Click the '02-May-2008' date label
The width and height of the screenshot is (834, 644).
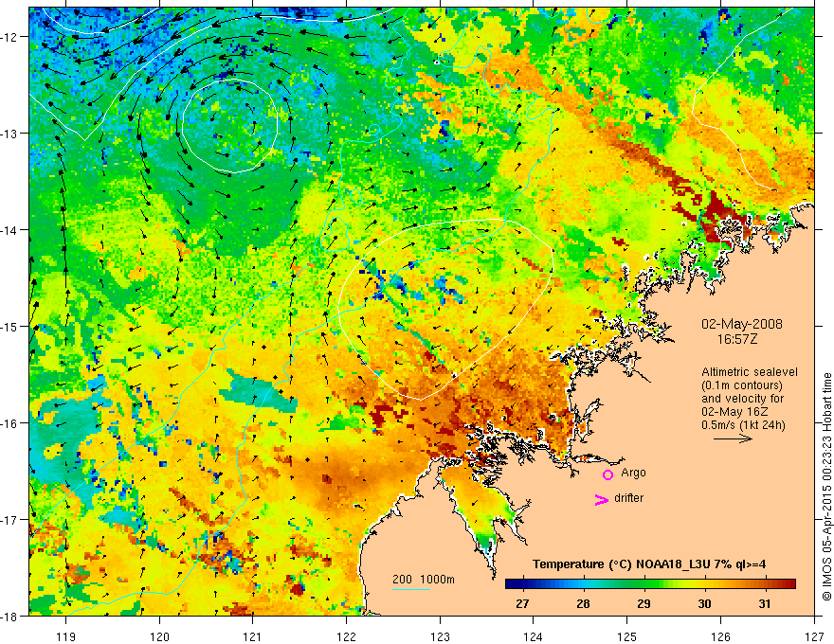pyautogui.click(x=741, y=324)
